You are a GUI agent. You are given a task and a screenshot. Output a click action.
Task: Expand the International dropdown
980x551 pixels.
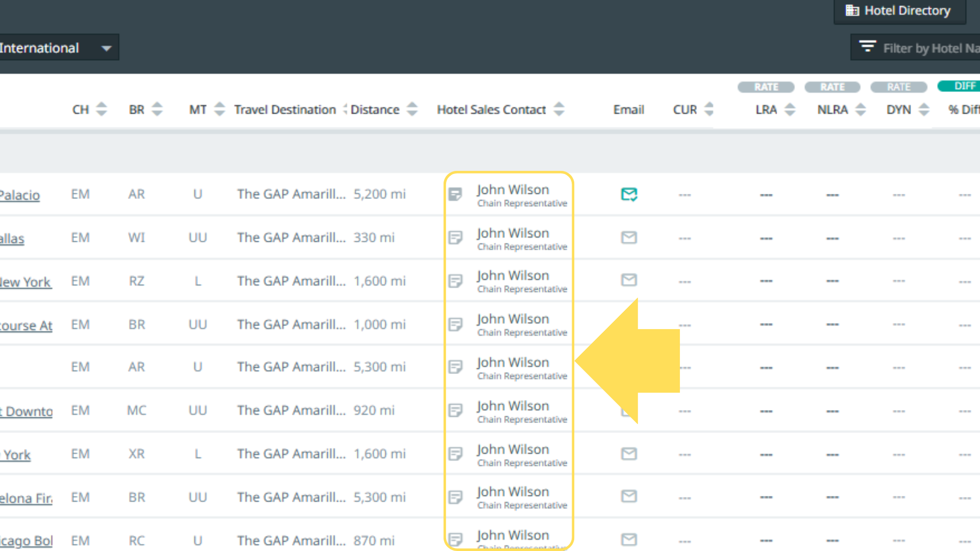point(106,48)
